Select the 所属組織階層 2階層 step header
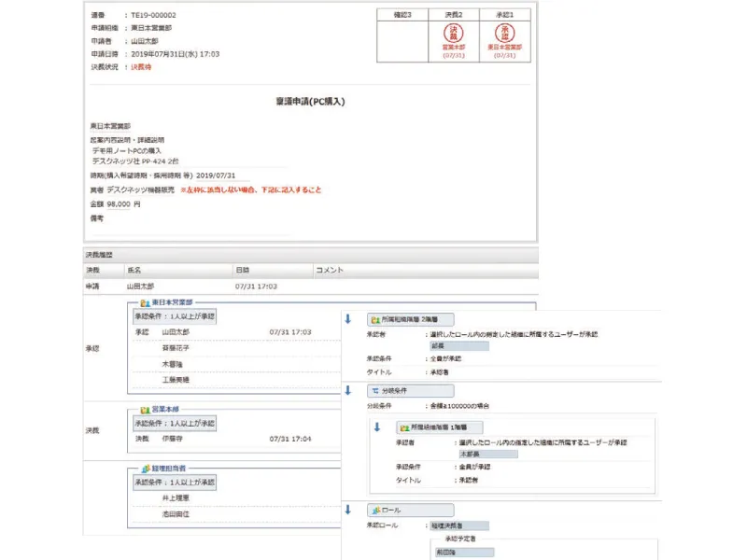Screen dimensions: 747x560 click(410, 318)
